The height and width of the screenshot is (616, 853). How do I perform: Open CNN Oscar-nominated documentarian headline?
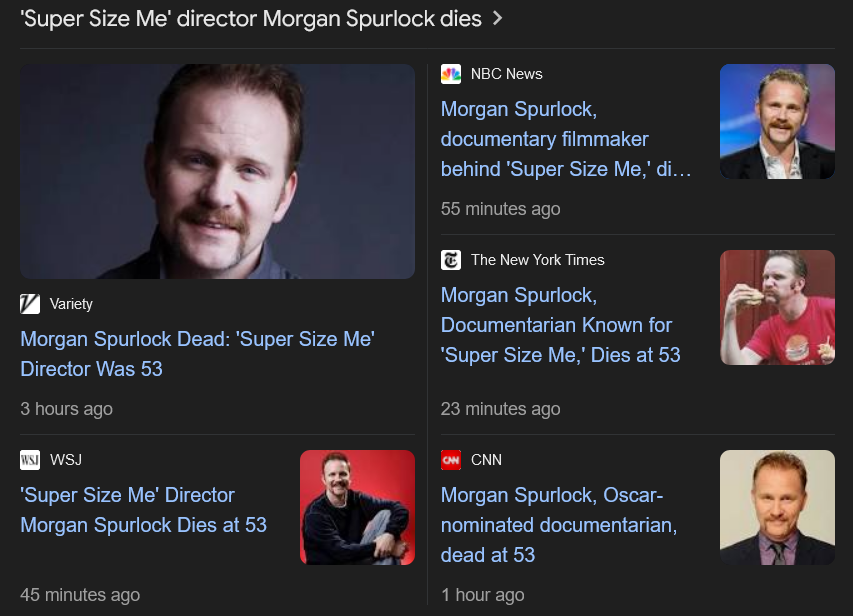[559, 525]
